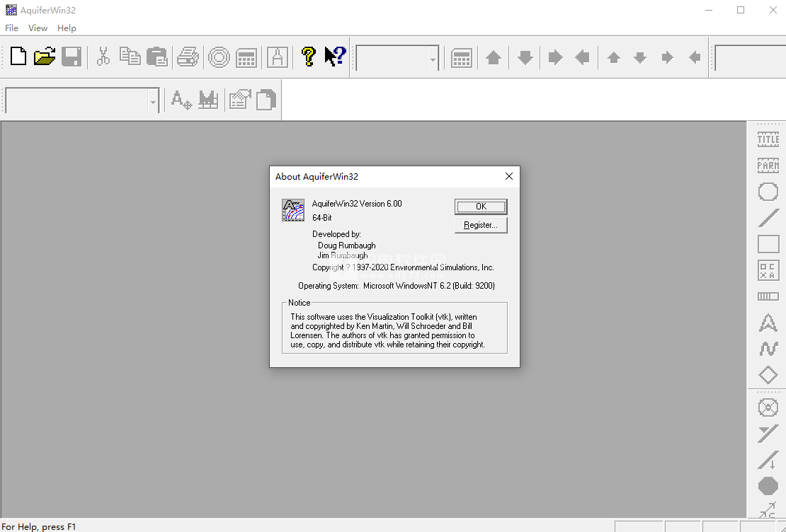Select the PARM block tool

click(768, 166)
